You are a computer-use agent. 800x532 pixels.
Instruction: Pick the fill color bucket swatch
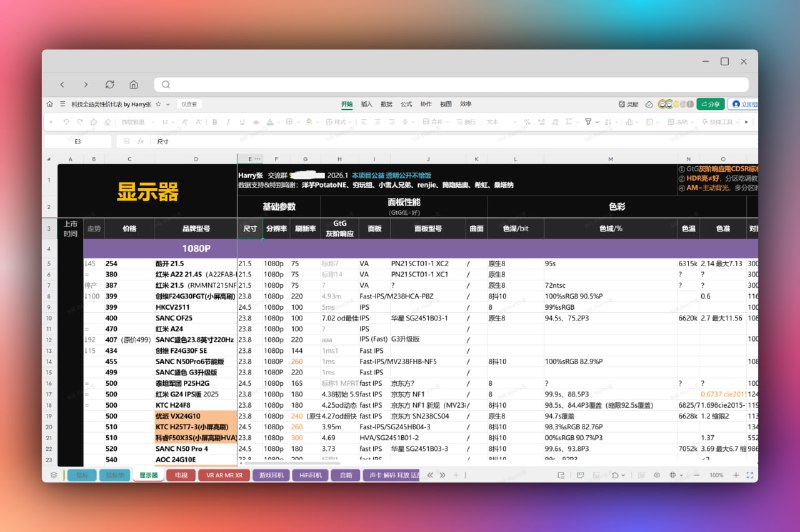[309, 122]
